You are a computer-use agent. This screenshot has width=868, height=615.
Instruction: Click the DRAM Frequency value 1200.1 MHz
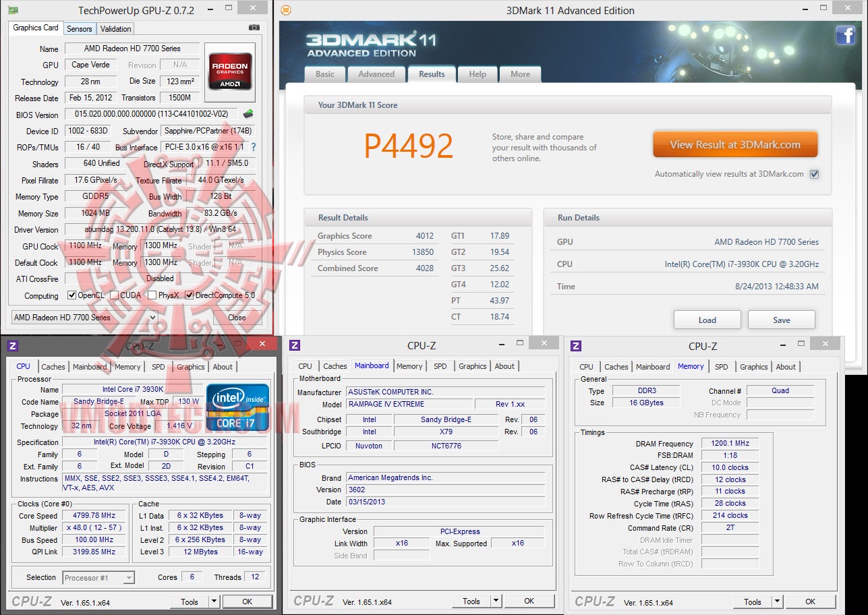[730, 444]
